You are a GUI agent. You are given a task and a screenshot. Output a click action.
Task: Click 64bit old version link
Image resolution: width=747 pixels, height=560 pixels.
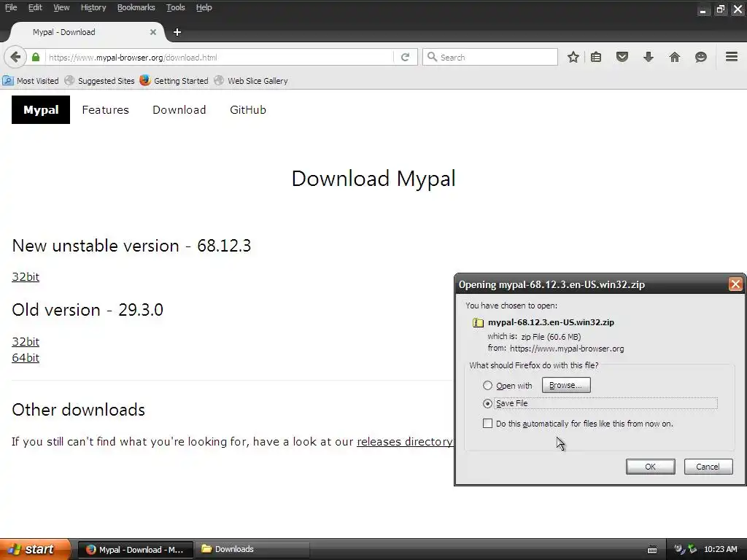[26, 357]
